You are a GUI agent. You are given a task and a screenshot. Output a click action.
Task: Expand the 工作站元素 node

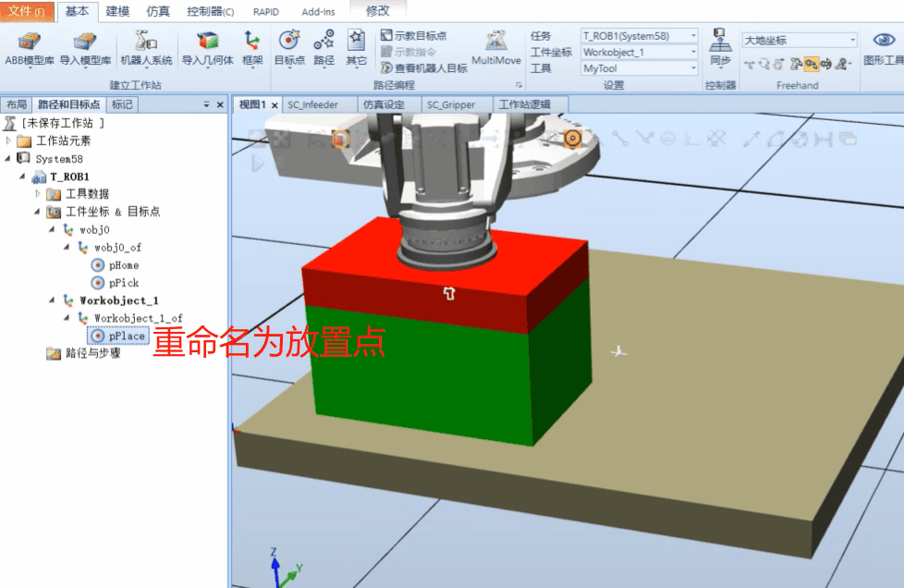pyautogui.click(x=8, y=141)
